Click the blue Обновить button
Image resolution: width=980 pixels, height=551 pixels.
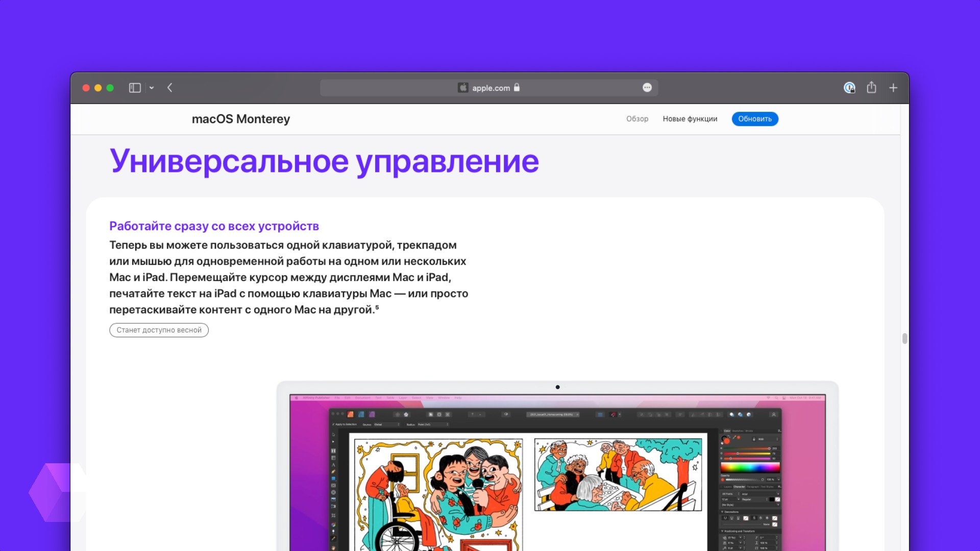point(755,119)
